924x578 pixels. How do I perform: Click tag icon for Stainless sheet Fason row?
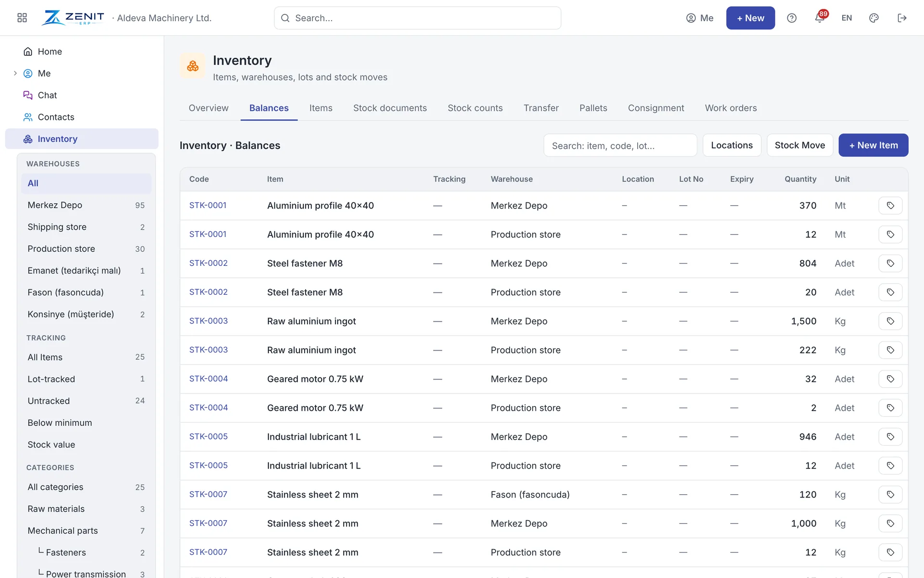coord(890,495)
